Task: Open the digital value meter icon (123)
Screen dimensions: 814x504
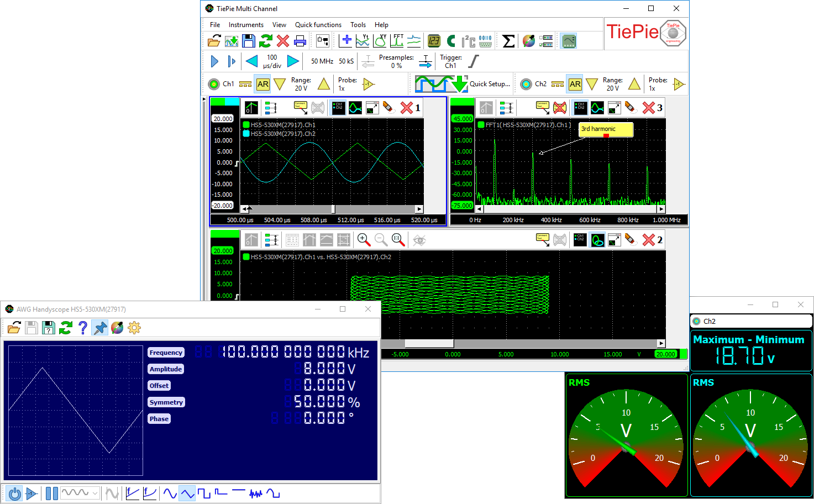Action: tap(434, 41)
